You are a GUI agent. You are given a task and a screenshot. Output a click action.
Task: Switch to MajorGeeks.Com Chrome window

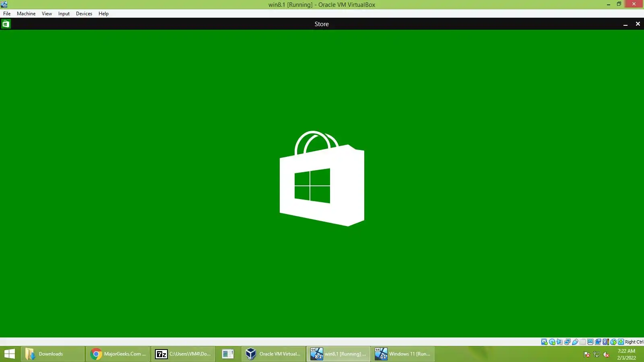118,354
